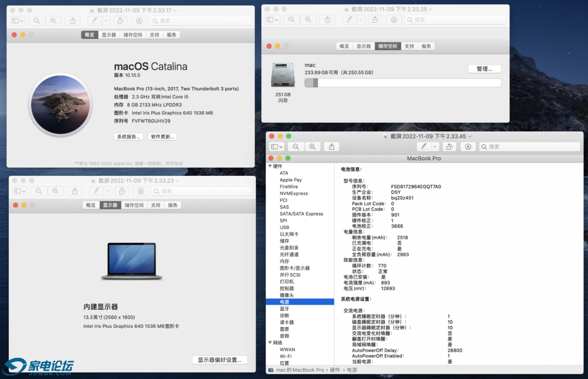
Task: Click 硬件 in the bottom path bar
Action: click(x=335, y=370)
